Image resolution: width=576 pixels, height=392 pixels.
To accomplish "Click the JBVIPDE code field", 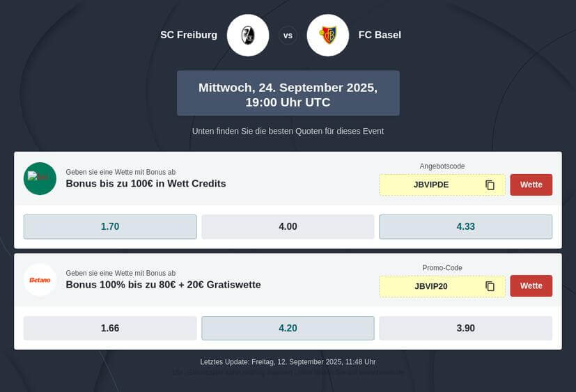I will coord(442,185).
